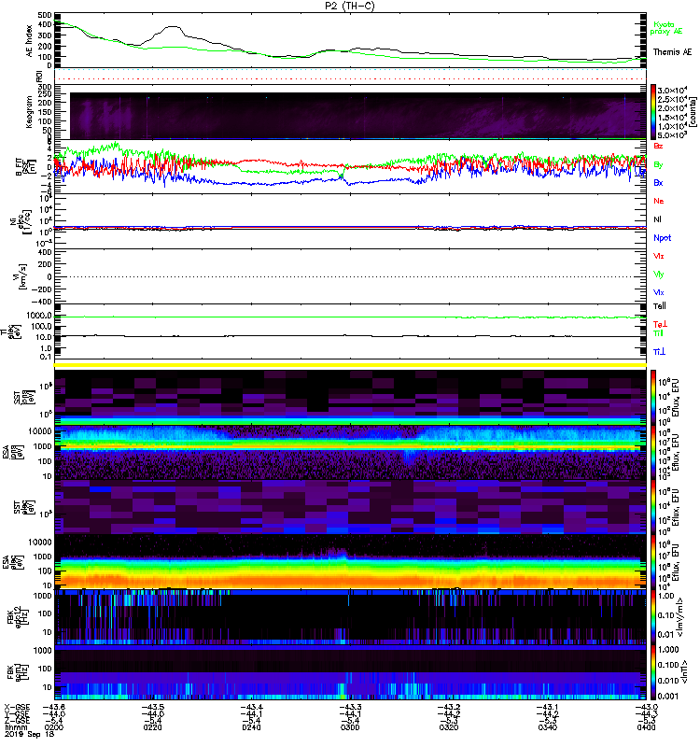The image size is (700, 747).
Task: Click the Keogram axis label
Action: [x=30, y=112]
